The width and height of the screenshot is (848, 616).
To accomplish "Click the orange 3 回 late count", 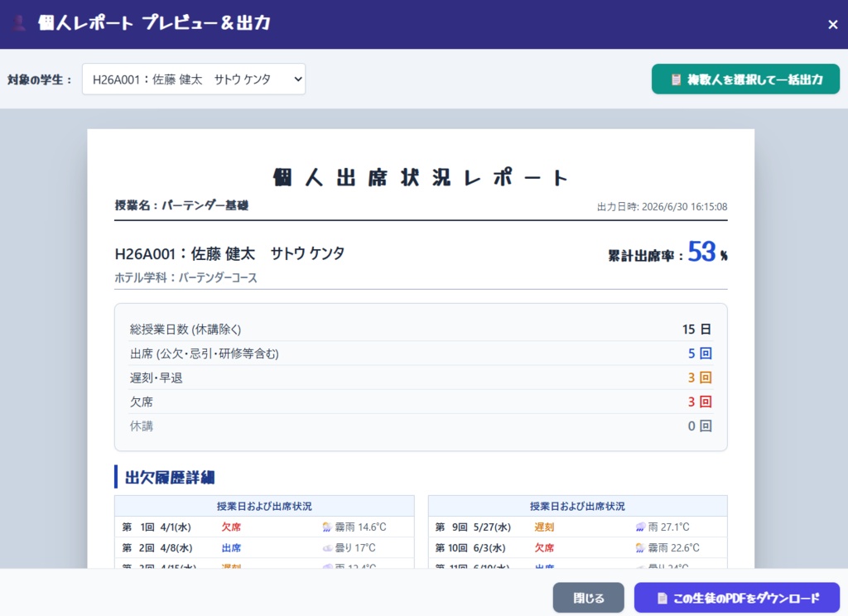I will (x=700, y=378).
